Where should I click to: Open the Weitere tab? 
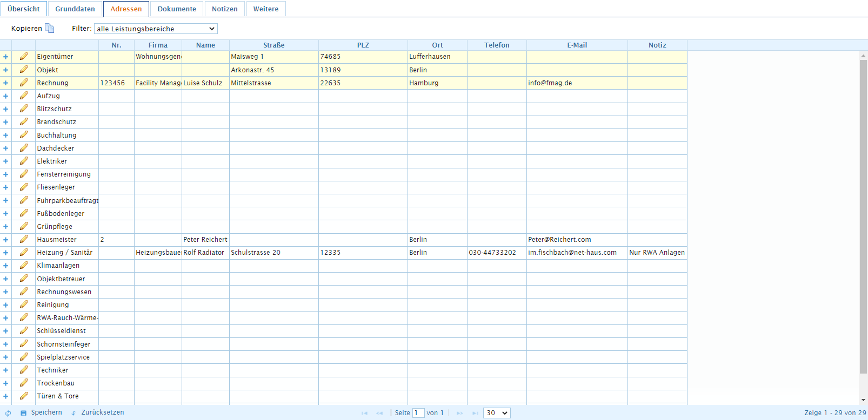[x=266, y=9]
